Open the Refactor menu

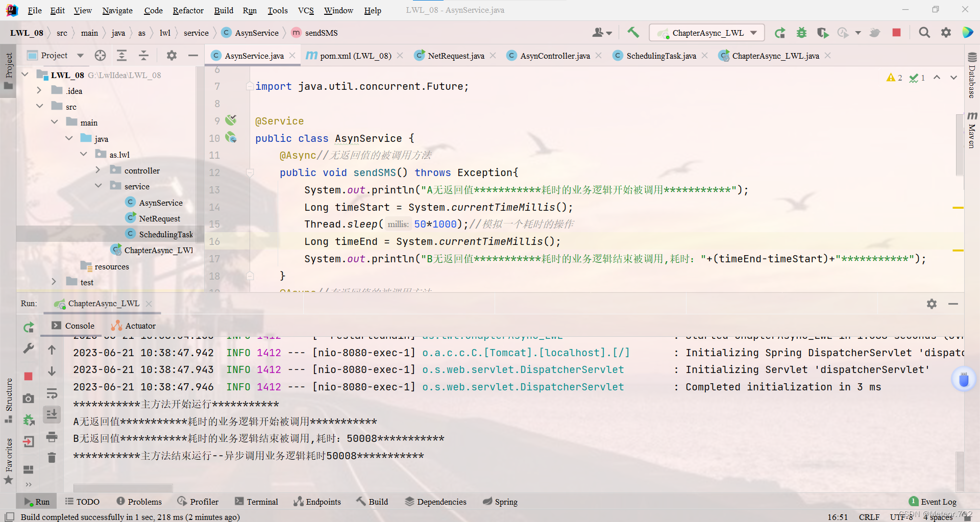click(188, 10)
